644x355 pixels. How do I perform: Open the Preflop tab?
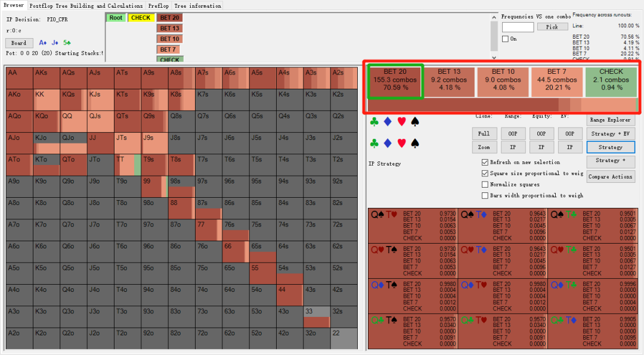click(159, 6)
